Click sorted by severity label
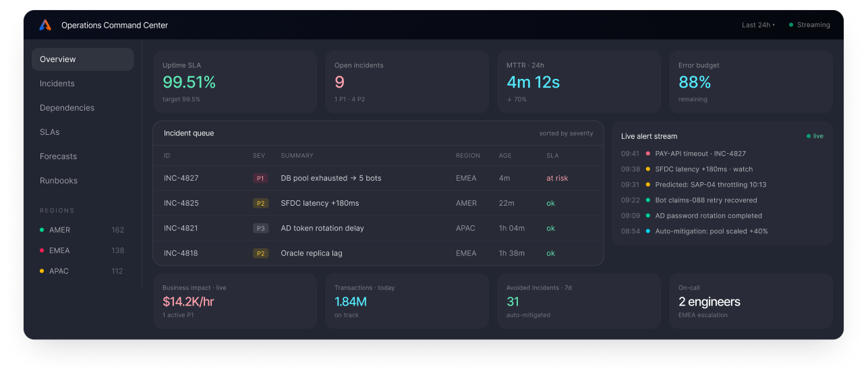 click(x=566, y=134)
